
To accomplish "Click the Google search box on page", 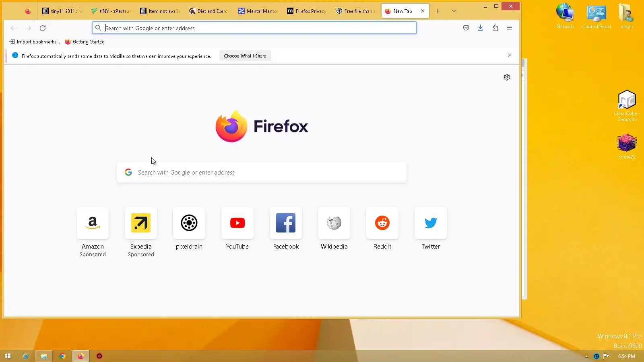I will coord(262,173).
